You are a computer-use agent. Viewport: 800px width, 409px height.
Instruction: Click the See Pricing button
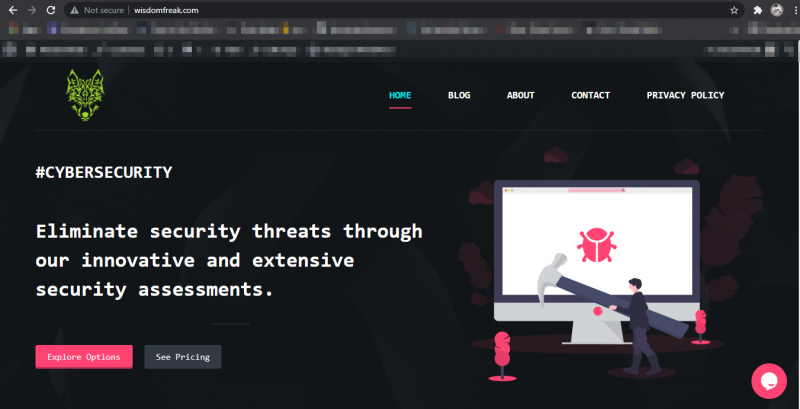(183, 357)
